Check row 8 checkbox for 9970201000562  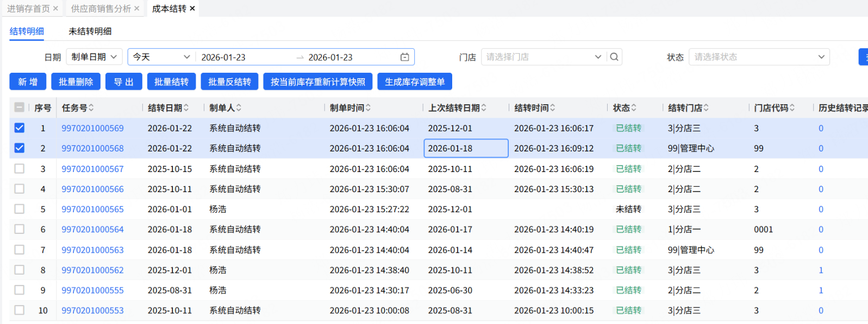[x=19, y=270]
